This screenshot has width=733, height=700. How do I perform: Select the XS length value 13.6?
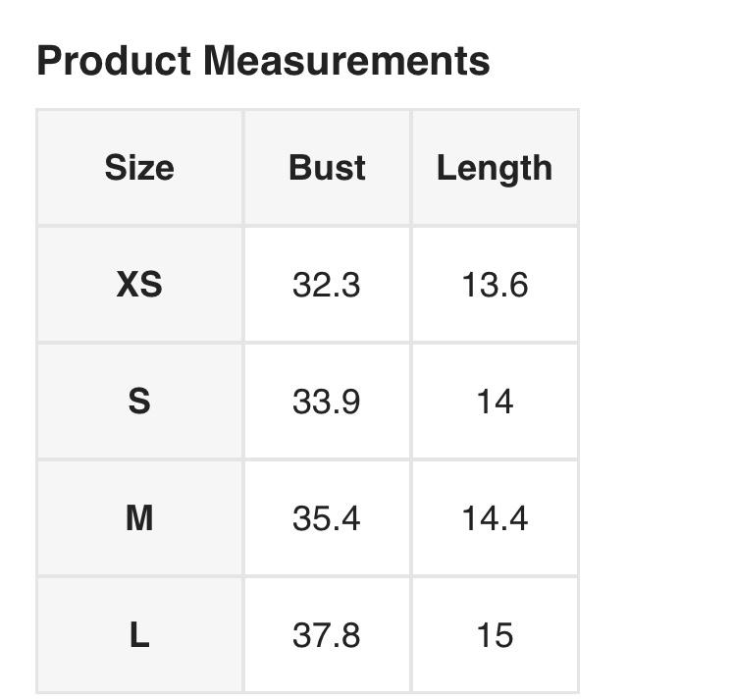495,285
